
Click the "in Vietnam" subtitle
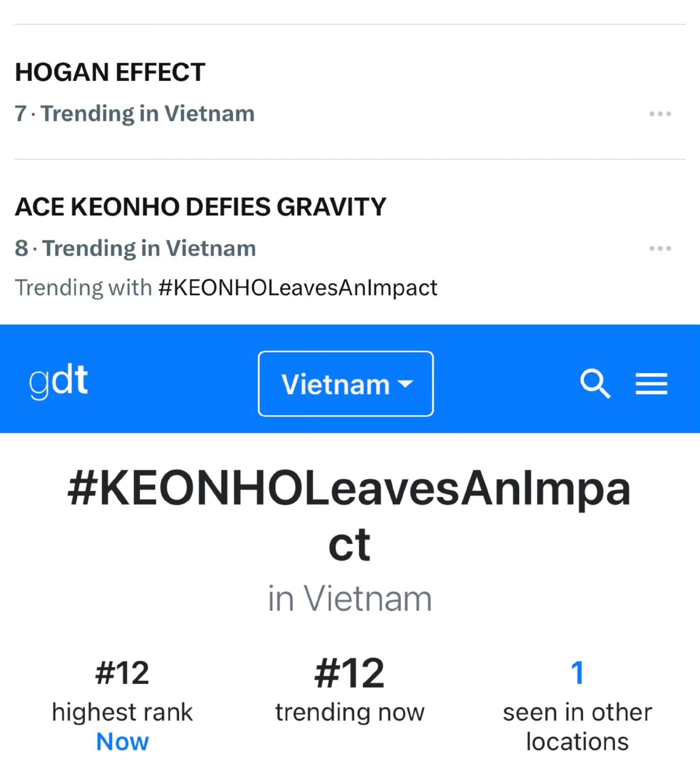(350, 599)
